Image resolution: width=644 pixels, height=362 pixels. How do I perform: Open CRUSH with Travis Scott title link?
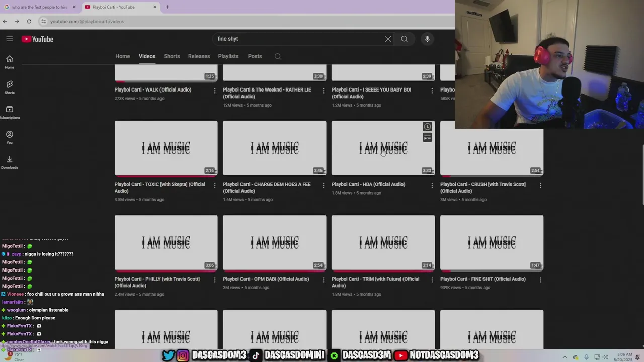click(x=483, y=188)
